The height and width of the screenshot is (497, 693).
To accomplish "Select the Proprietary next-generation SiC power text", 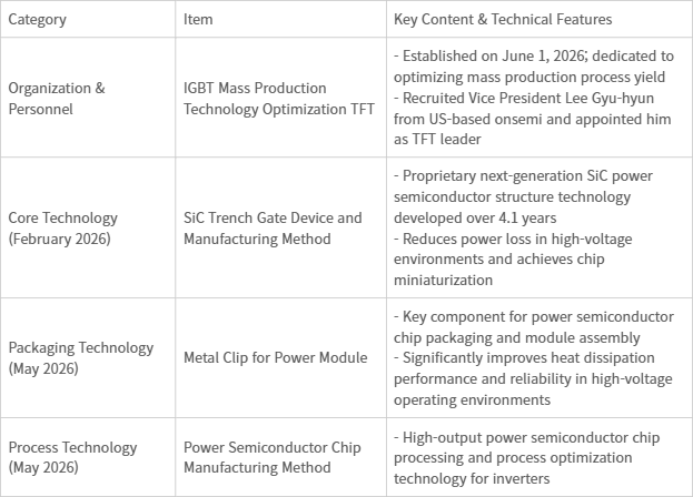I will (523, 197).
